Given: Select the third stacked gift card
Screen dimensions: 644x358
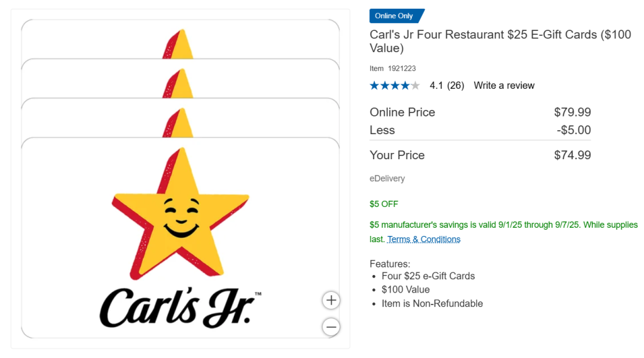Looking at the screenshot, I should (x=180, y=118).
